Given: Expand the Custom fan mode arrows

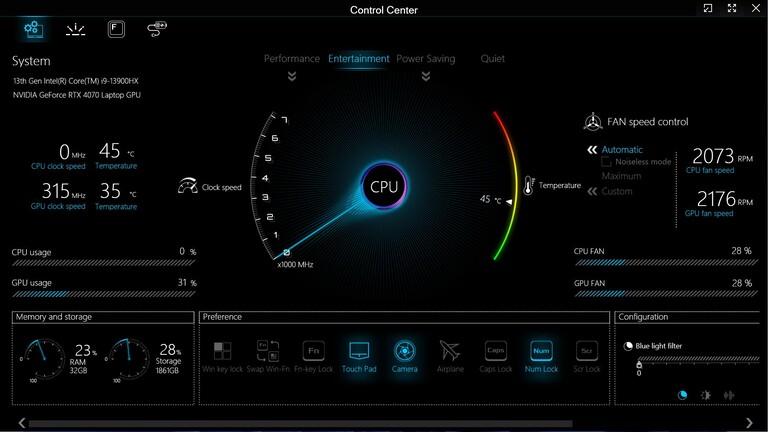Looking at the screenshot, I should click(592, 191).
